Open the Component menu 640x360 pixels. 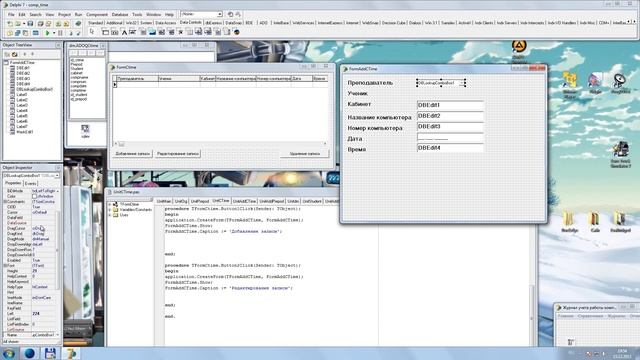[x=97, y=15]
